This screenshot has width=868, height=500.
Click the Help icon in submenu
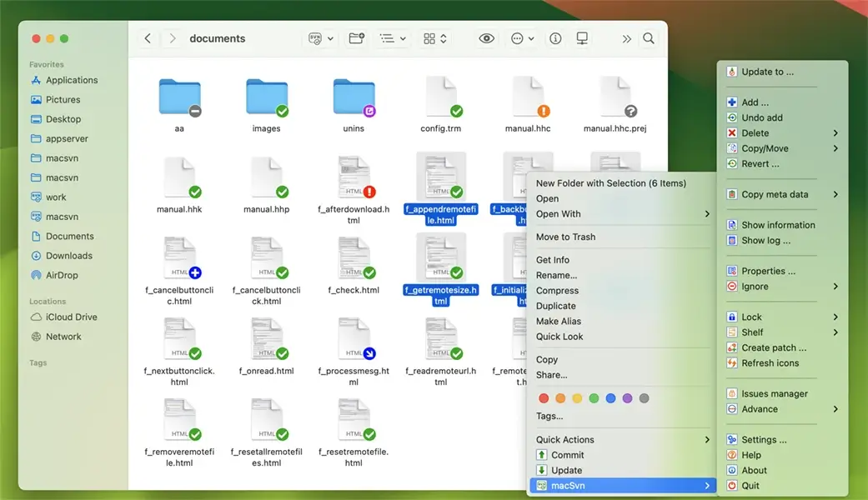732,455
